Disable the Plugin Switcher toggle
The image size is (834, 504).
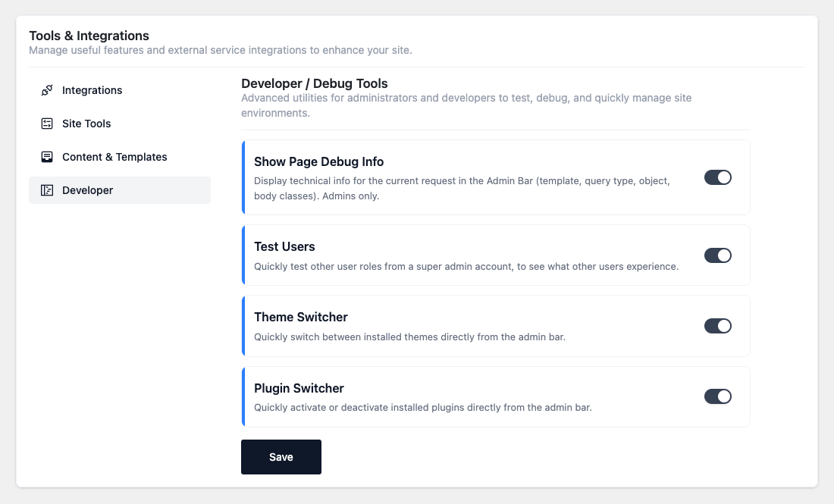click(717, 396)
